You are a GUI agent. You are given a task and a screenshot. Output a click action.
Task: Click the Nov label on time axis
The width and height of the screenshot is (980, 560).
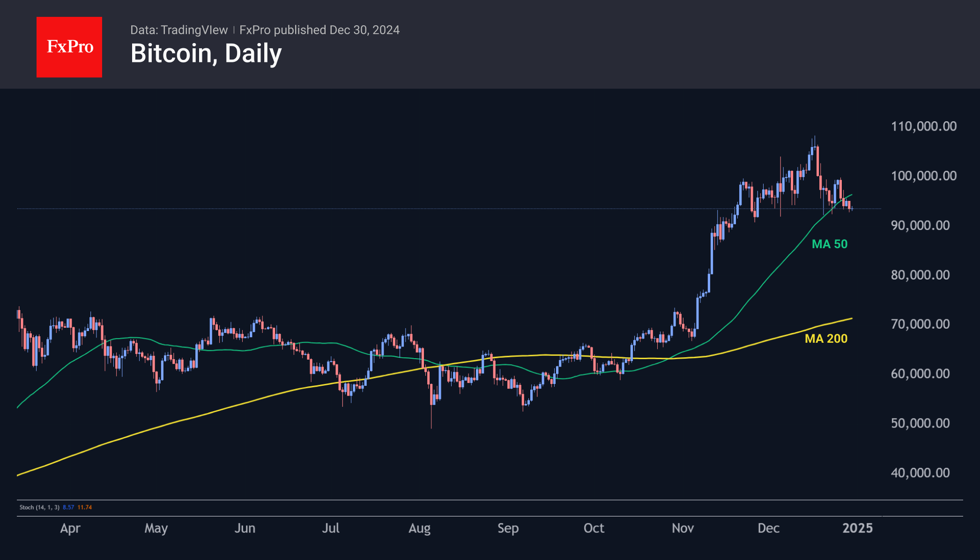pos(683,528)
